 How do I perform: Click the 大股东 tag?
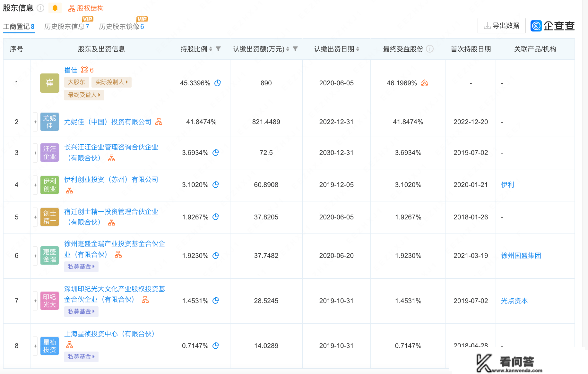tap(76, 82)
